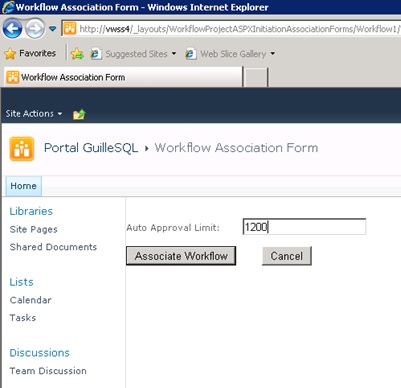
Task: Click the browser Back arrow button
Action: coord(12,29)
